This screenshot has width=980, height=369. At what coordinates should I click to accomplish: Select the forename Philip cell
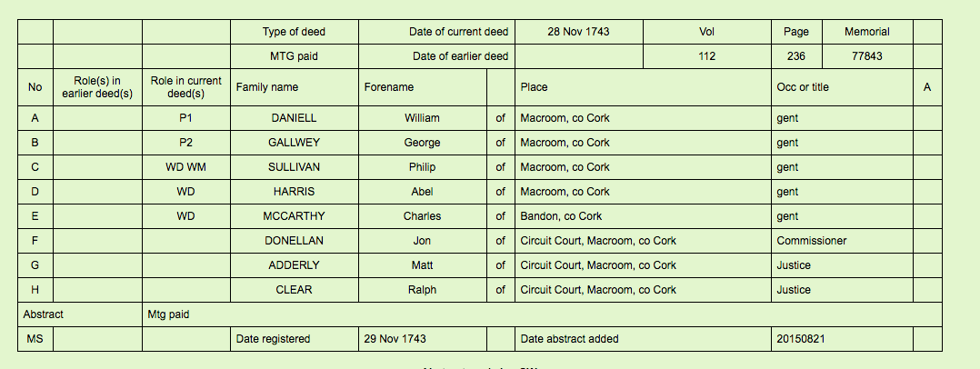pos(422,167)
